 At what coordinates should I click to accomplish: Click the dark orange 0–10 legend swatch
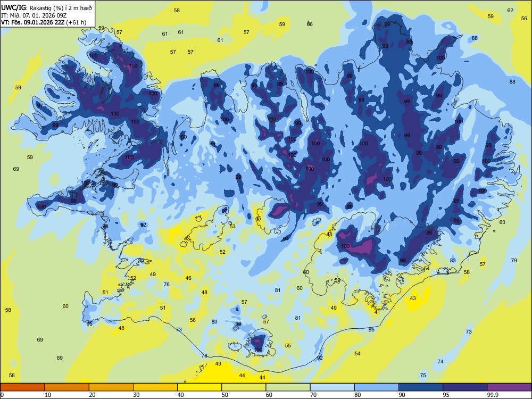[22, 387]
